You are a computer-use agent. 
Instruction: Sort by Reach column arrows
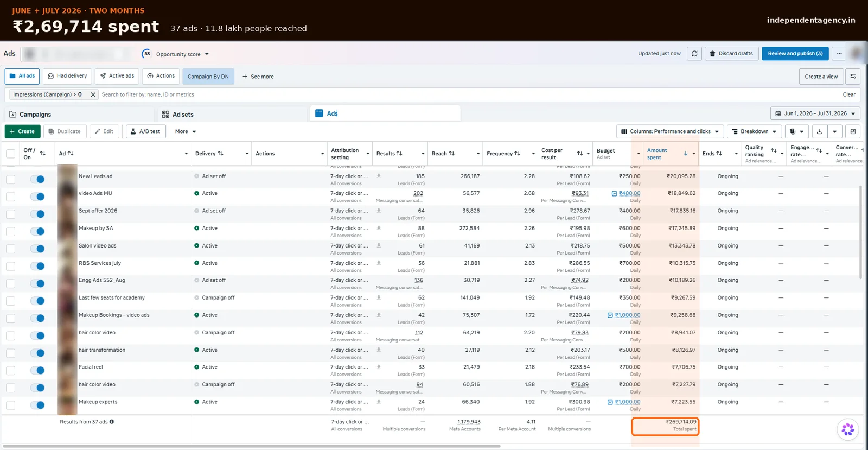tap(452, 154)
